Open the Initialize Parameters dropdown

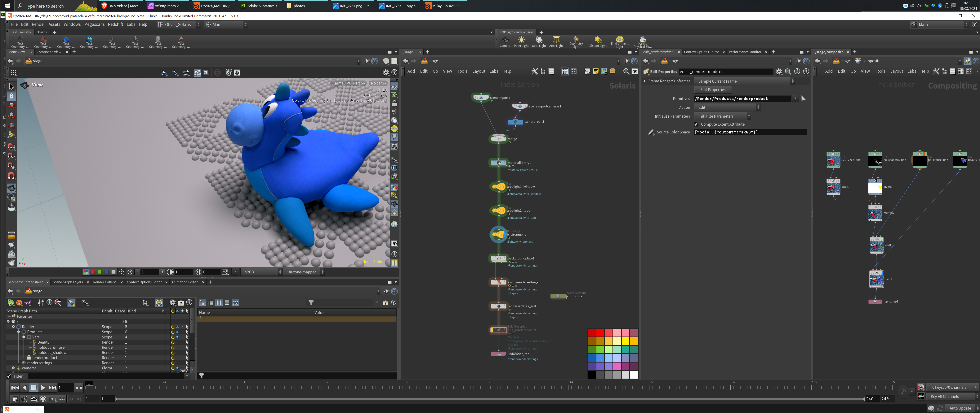tap(722, 116)
